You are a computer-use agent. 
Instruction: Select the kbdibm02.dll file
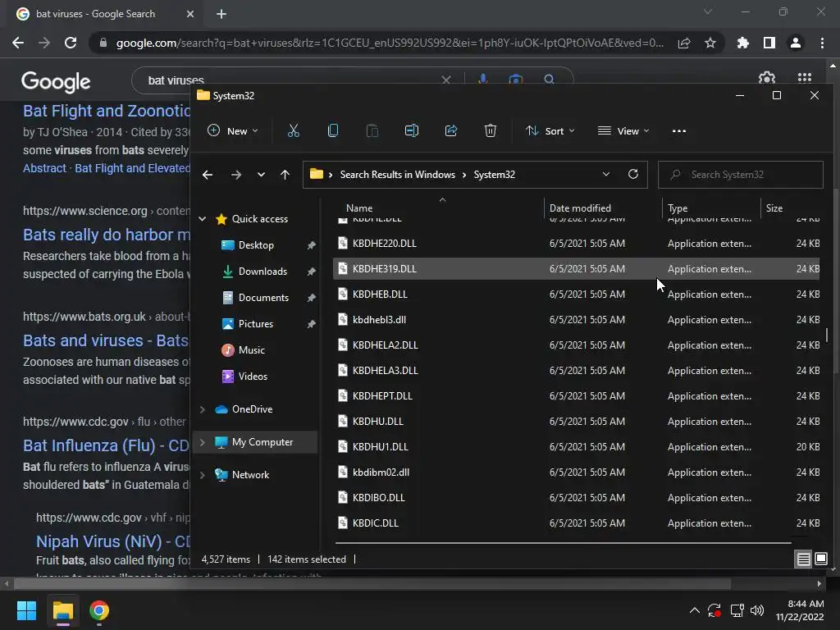pyautogui.click(x=577, y=472)
